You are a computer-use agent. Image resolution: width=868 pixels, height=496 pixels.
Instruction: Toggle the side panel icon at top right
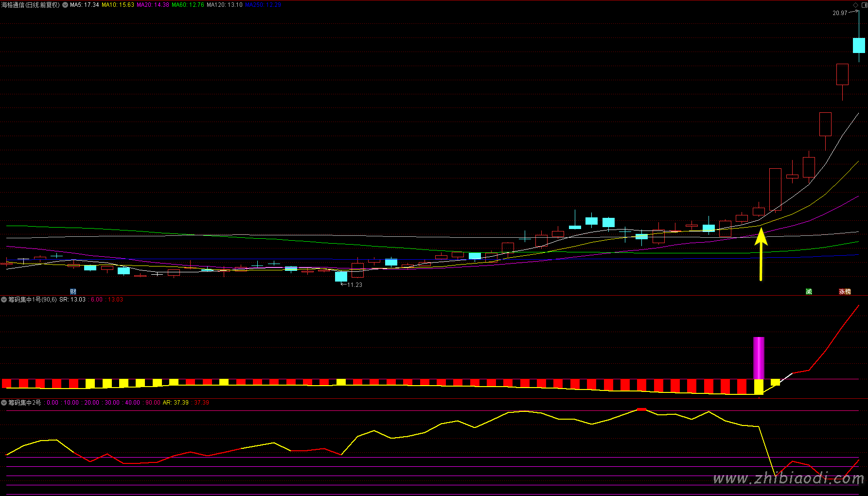[x=864, y=5]
